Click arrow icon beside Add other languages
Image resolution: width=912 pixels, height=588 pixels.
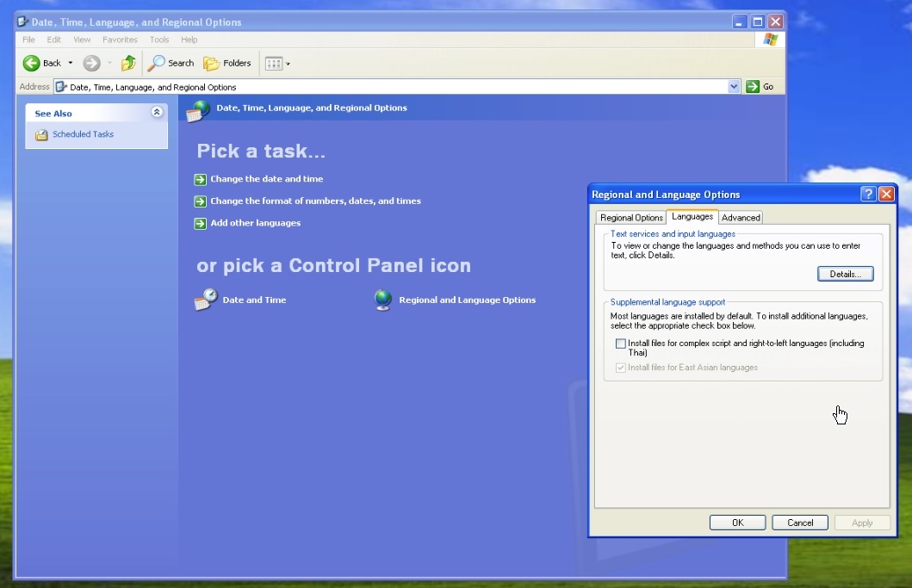(x=200, y=223)
